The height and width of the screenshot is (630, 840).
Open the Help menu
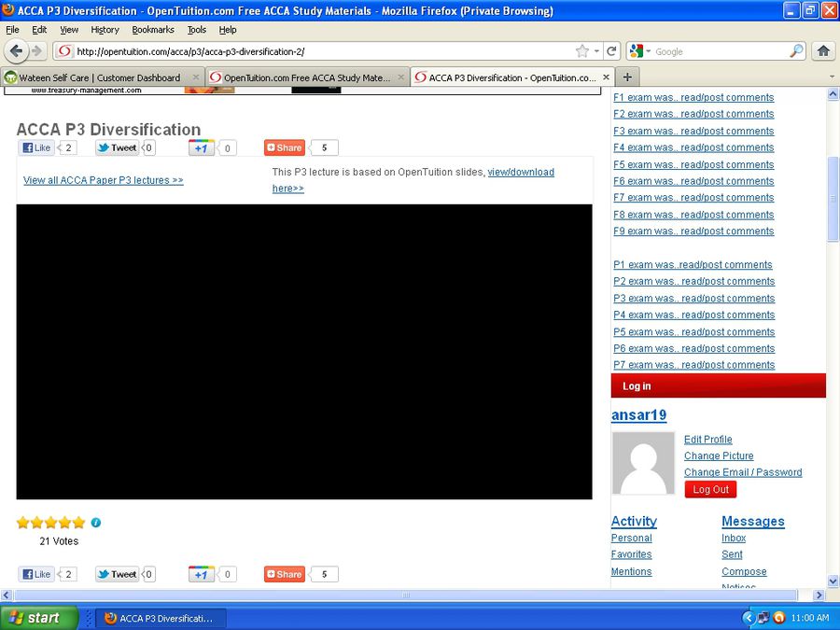click(228, 30)
